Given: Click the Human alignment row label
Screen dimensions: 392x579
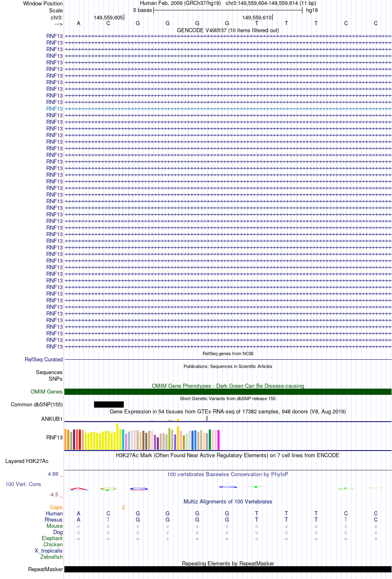Looking at the screenshot, I should point(54,514).
